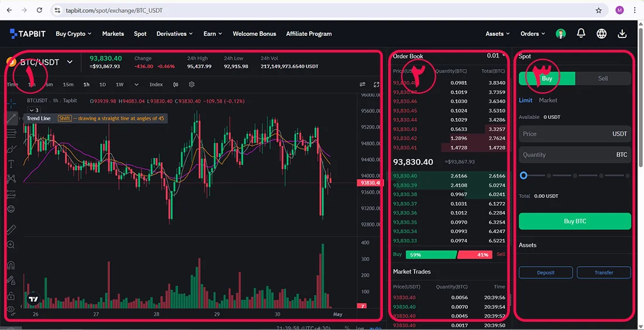The image size is (644, 330).
Task: Toggle stay in drawing mode pencil-lock
Action: coord(11,280)
